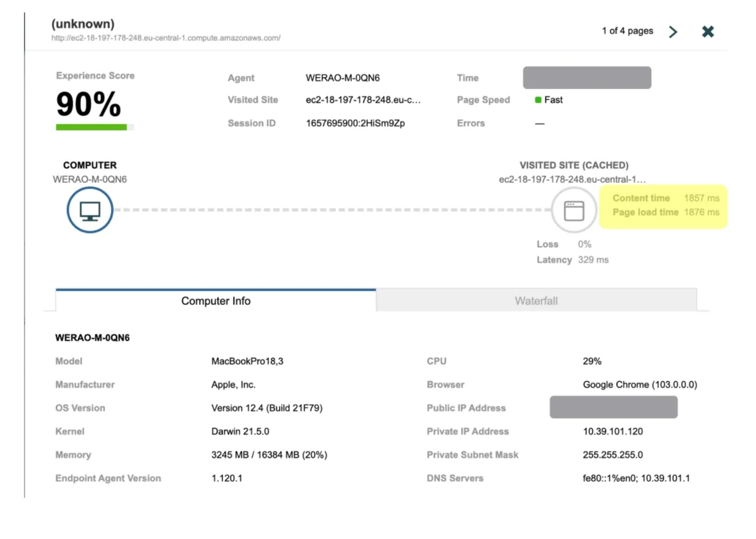Close the session details panel
The width and height of the screenshot is (756, 539).
click(708, 32)
